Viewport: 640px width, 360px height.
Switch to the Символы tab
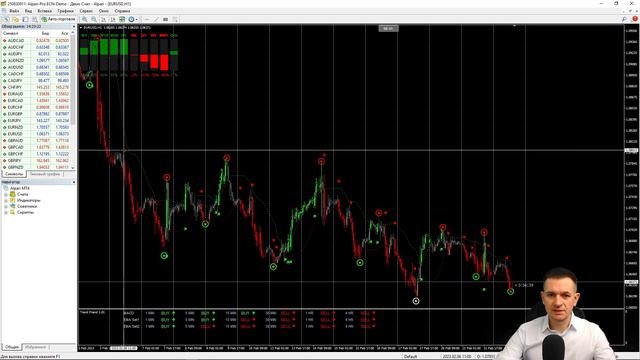(14, 174)
